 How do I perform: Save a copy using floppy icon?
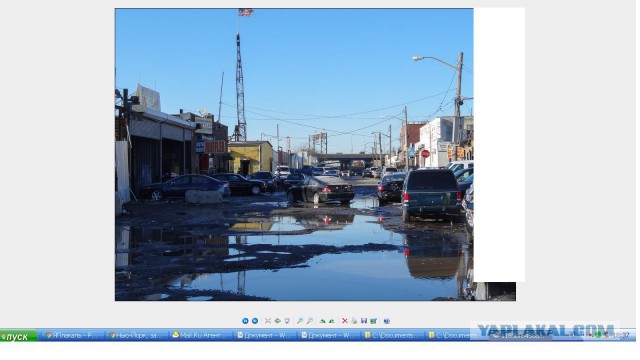364,321
